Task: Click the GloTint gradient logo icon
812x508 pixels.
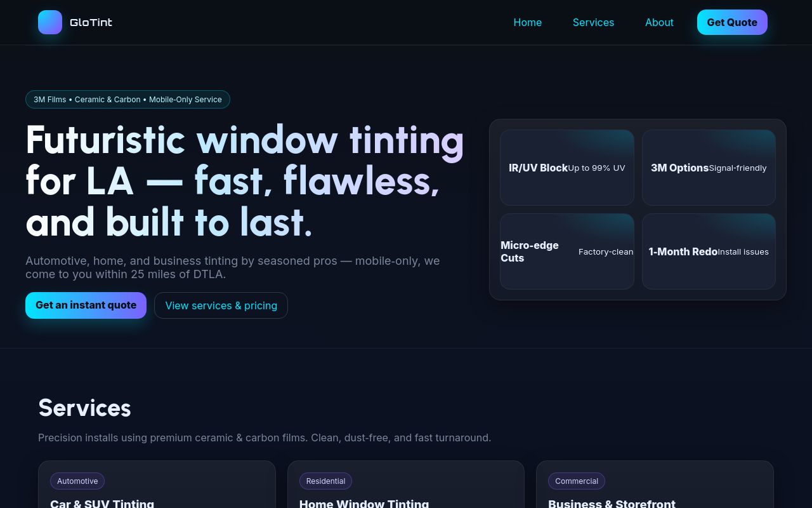Action: (50, 22)
